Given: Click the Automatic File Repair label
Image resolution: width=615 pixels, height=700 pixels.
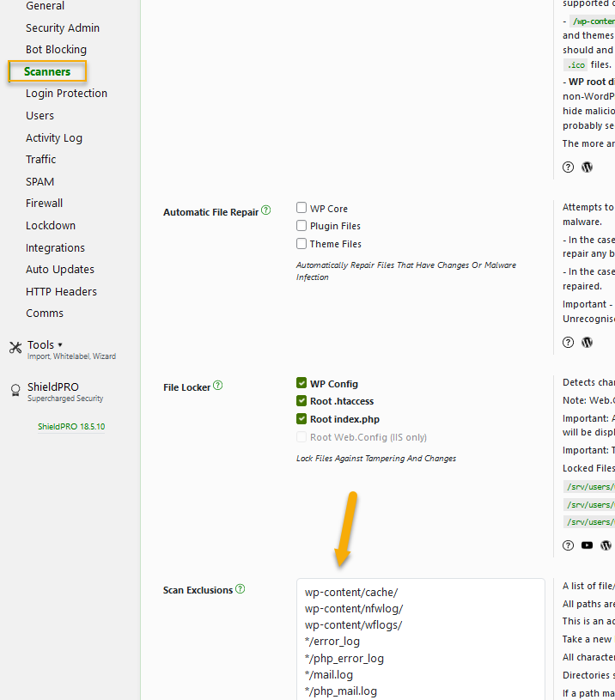Looking at the screenshot, I should (211, 212).
